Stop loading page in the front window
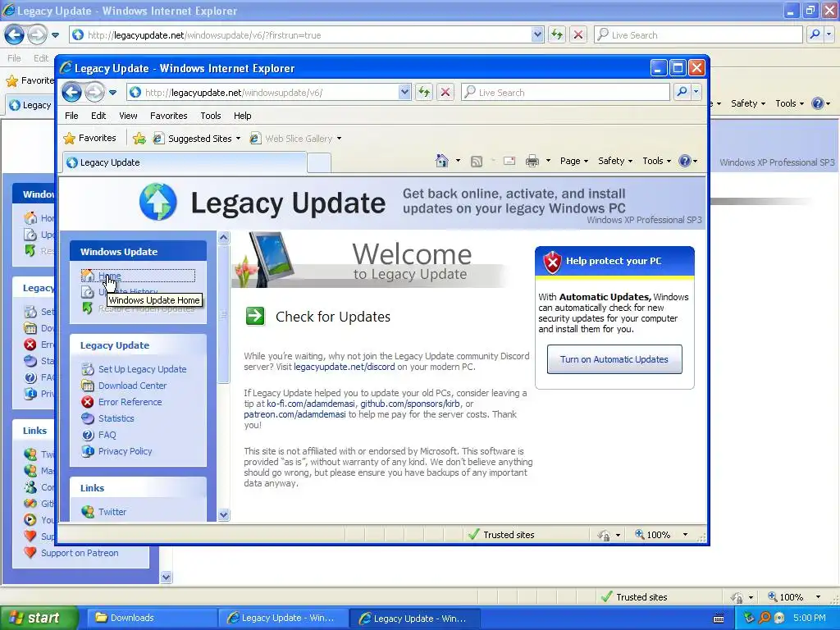The height and width of the screenshot is (630, 840). 445,92
